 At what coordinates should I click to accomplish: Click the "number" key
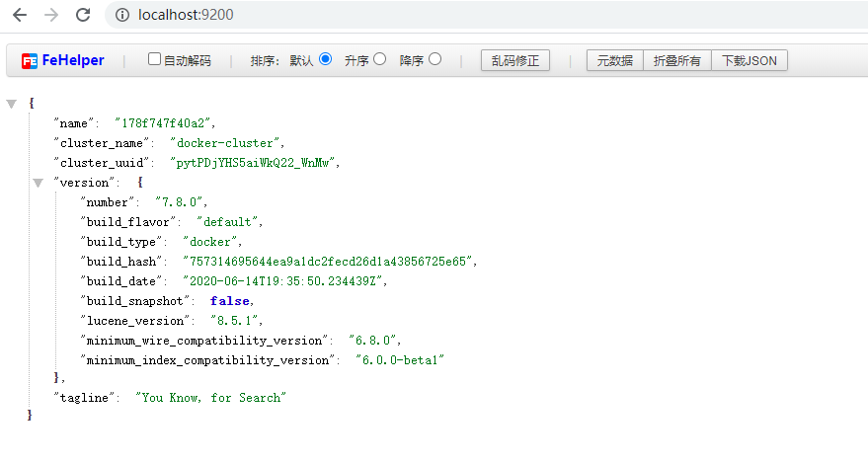pos(107,202)
